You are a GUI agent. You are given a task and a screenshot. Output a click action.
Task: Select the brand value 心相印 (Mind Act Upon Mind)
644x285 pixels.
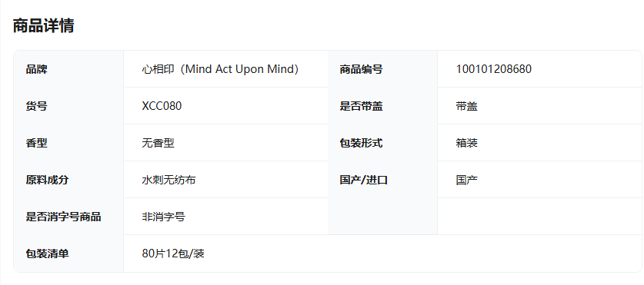[220, 69]
